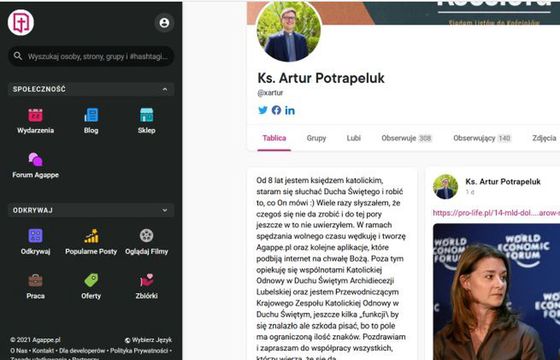Screen dimensions: 560x360
Task: Open the Agappe logo home icon
Action: (x=21, y=22)
